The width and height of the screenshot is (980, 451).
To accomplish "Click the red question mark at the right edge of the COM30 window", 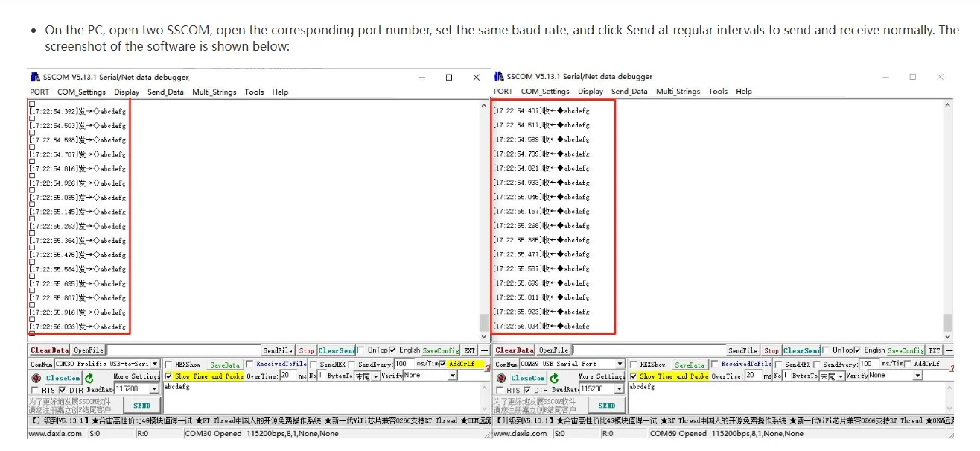I will click(x=487, y=366).
